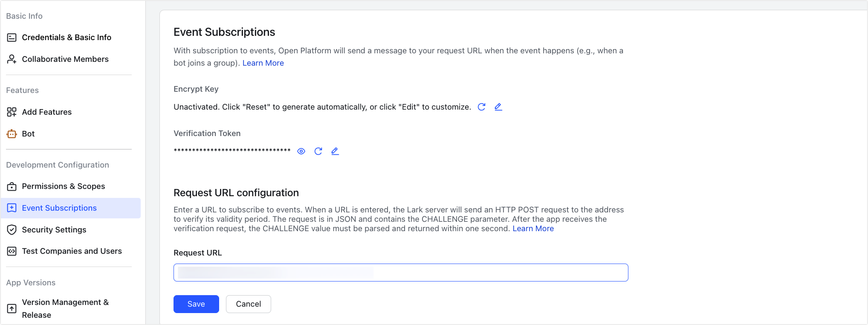Click the Reset icon for Verification Token
This screenshot has height=325, width=868.
pyautogui.click(x=318, y=151)
